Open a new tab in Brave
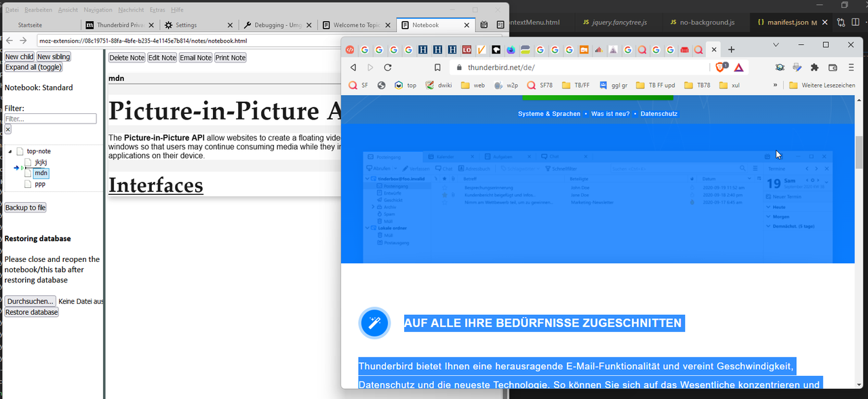This screenshot has width=868, height=399. pos(731,50)
